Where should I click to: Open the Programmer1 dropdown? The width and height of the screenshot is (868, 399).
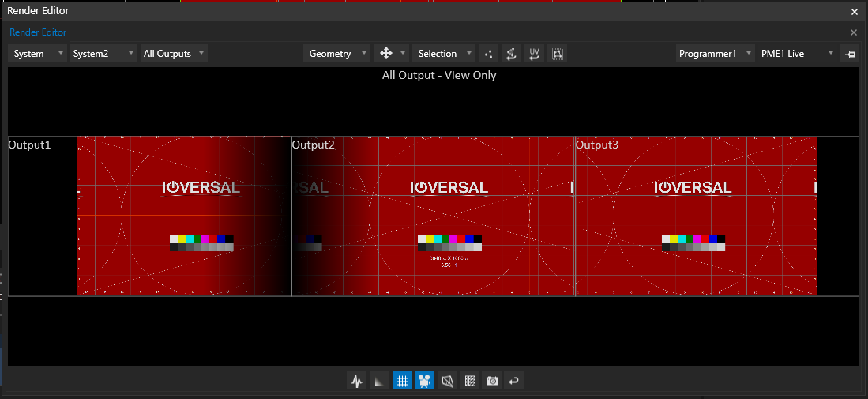[x=716, y=54]
